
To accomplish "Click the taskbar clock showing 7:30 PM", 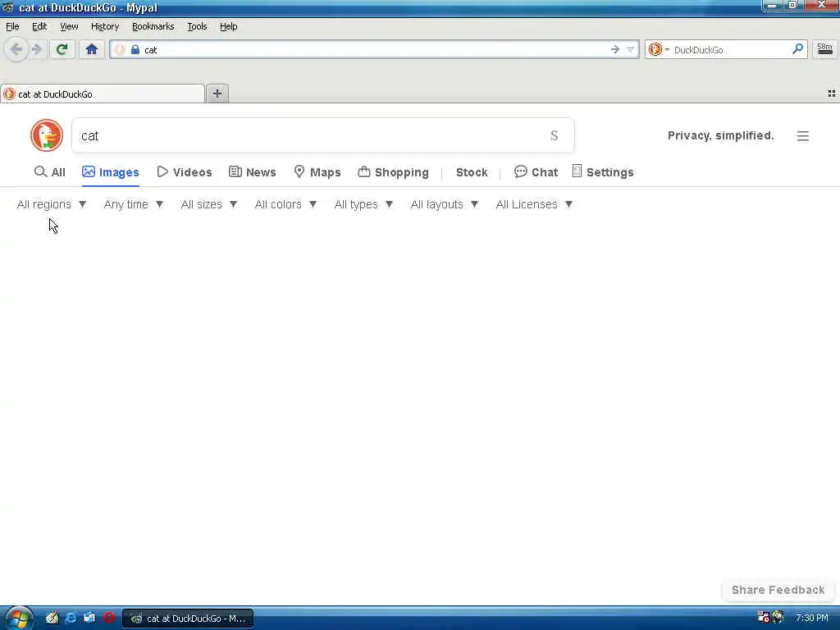I will (x=811, y=619).
